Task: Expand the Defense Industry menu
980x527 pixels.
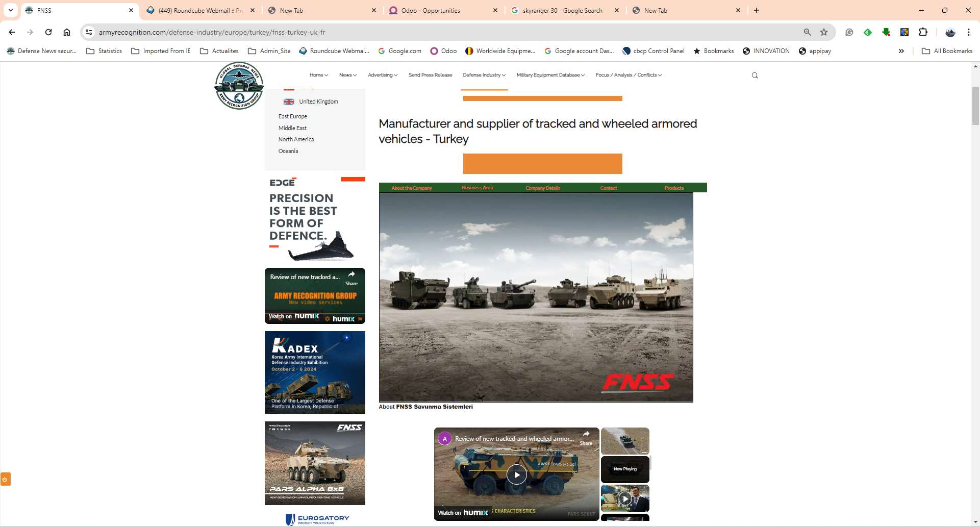Action: (484, 75)
